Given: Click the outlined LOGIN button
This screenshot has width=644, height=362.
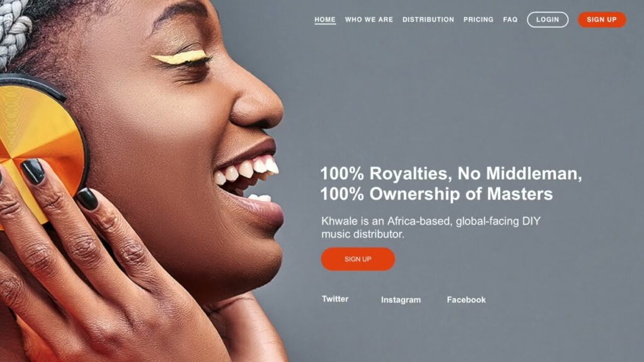Looking at the screenshot, I should [548, 19].
